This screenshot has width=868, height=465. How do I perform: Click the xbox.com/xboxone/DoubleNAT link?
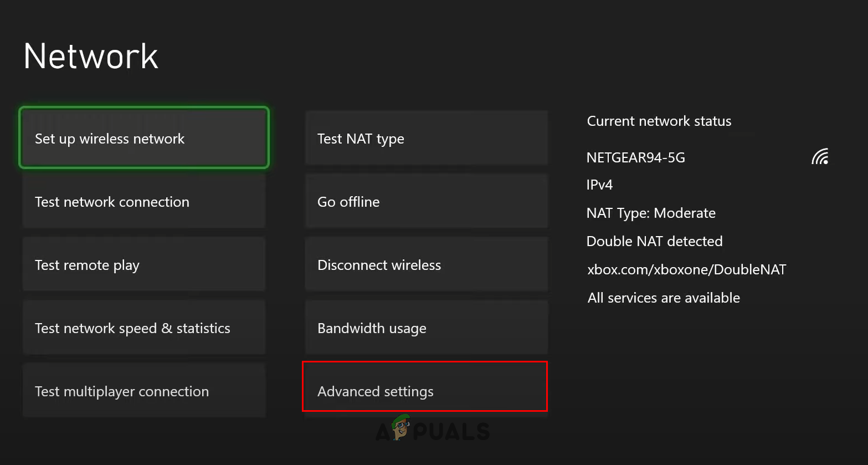(686, 269)
